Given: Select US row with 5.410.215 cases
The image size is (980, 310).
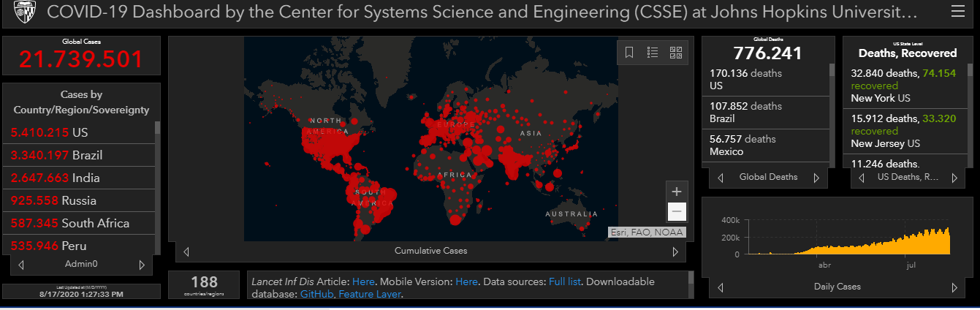Looking at the screenshot, I should [79, 133].
